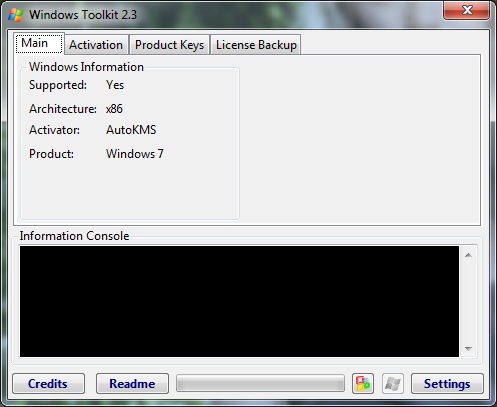Close the Windows Toolkit window
This screenshot has width=497, height=407.
click(467, 10)
